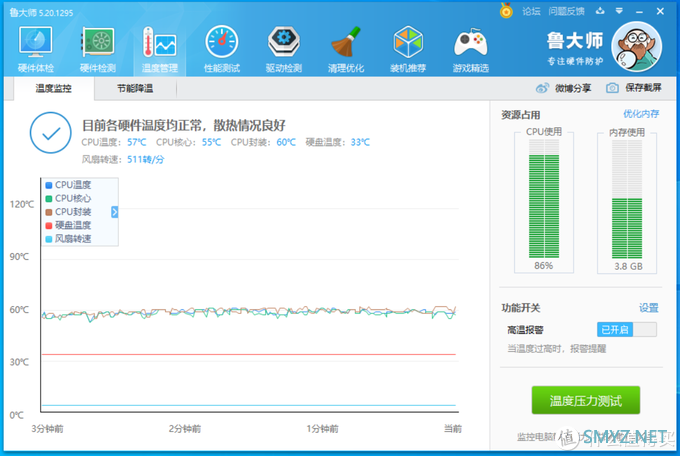Screen dimensions: 680x456
Task: Collapse the chart legend arrow
Action: [114, 212]
